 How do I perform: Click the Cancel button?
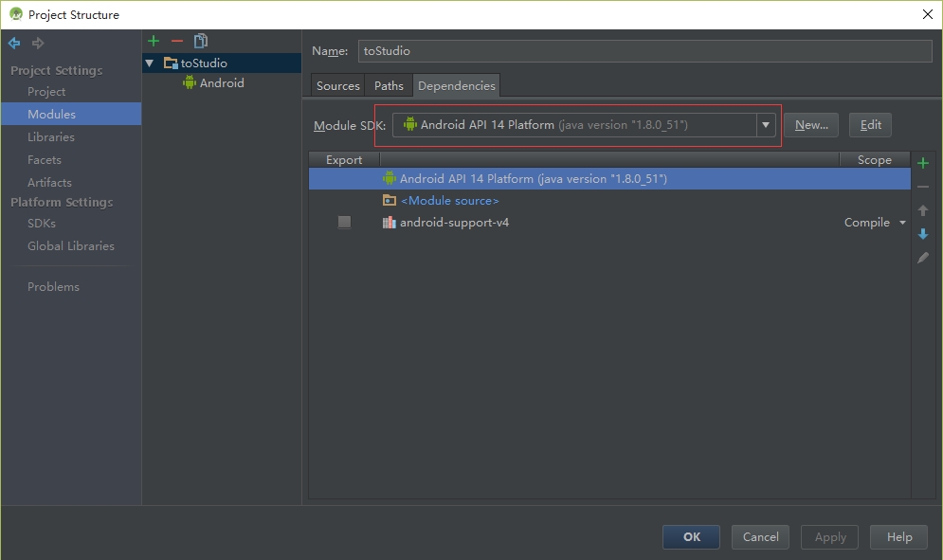tap(760, 537)
